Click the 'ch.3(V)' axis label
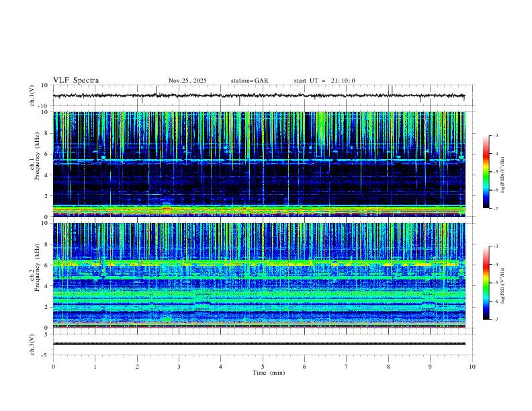The image size is (532, 411). coord(32,345)
